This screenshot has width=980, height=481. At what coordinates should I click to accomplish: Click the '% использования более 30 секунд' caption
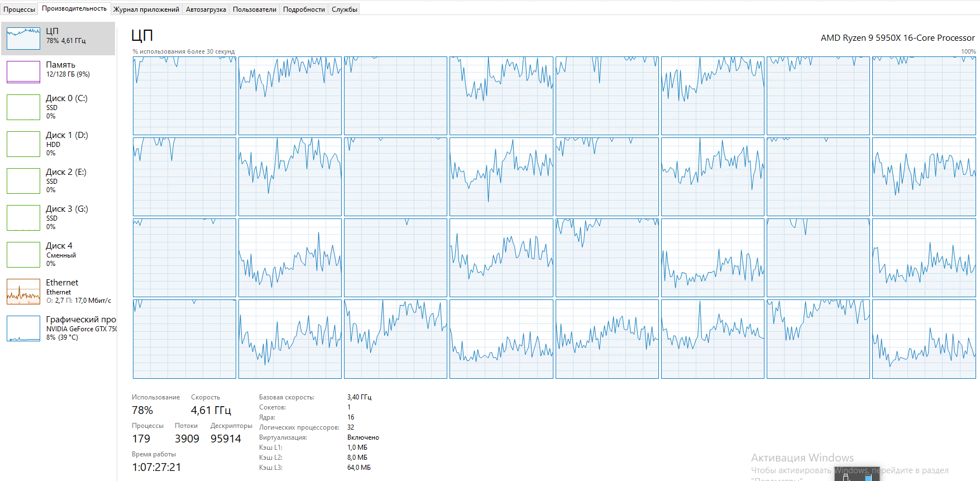coord(184,51)
